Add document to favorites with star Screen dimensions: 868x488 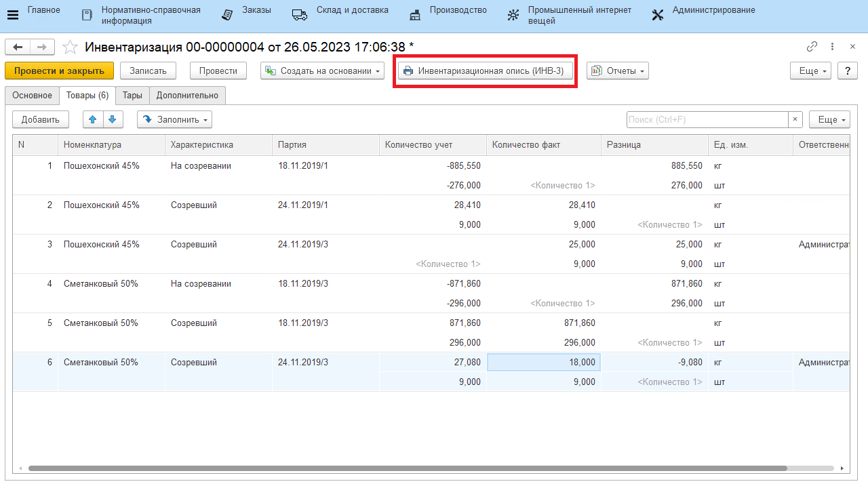[70, 47]
